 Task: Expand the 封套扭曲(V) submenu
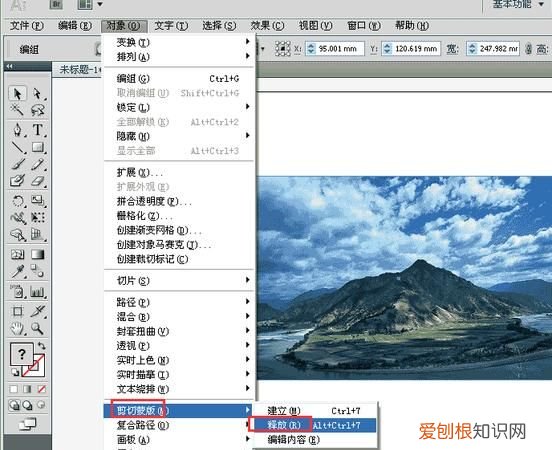pos(179,331)
